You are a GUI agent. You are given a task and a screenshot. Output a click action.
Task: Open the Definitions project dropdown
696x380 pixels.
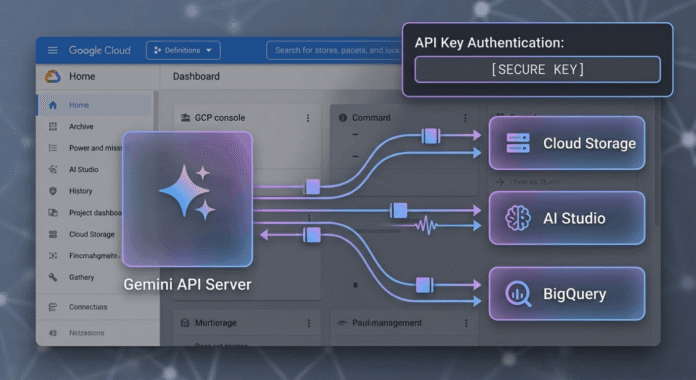coord(183,50)
